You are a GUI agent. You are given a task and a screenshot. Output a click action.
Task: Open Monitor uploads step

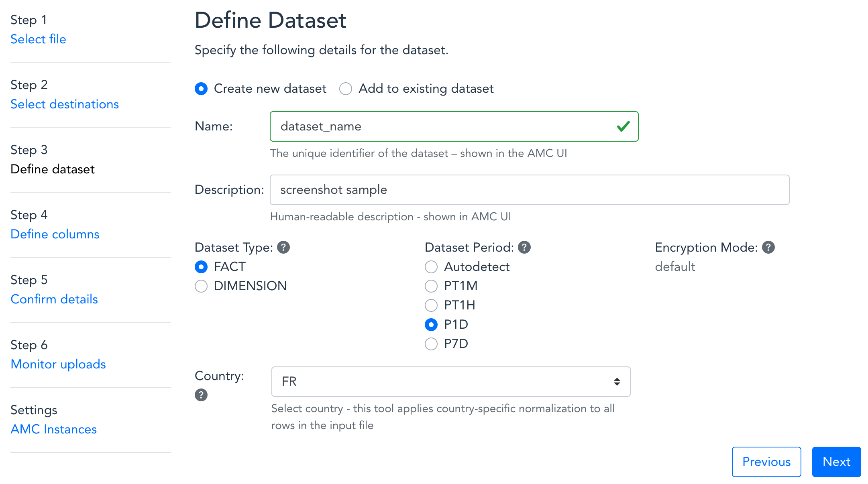point(58,364)
